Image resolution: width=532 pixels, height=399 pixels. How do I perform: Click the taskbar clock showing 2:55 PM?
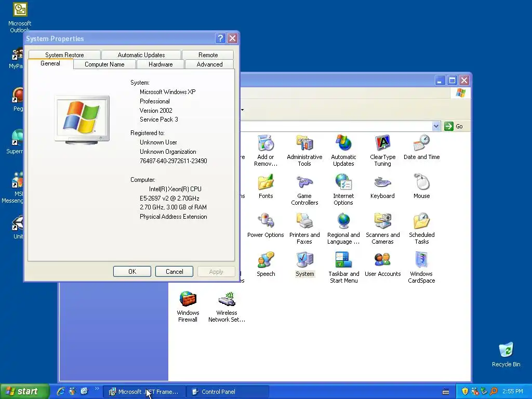point(513,391)
